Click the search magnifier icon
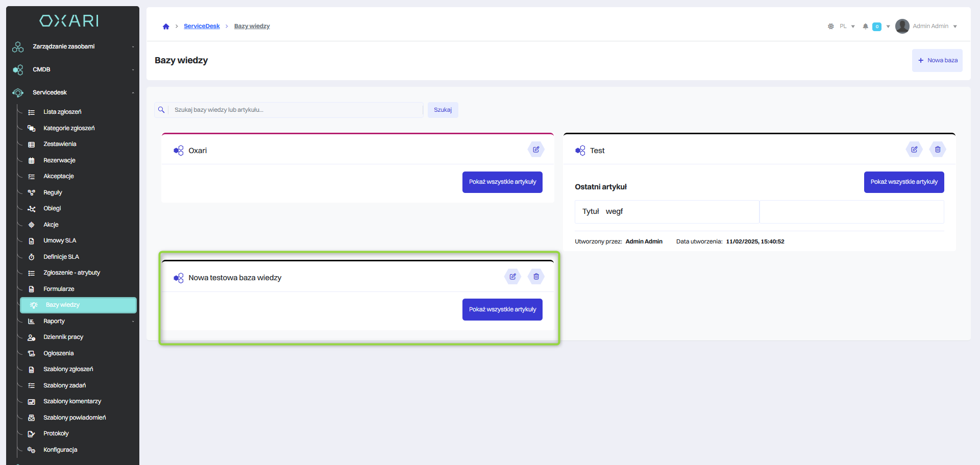980x465 pixels. click(x=161, y=110)
